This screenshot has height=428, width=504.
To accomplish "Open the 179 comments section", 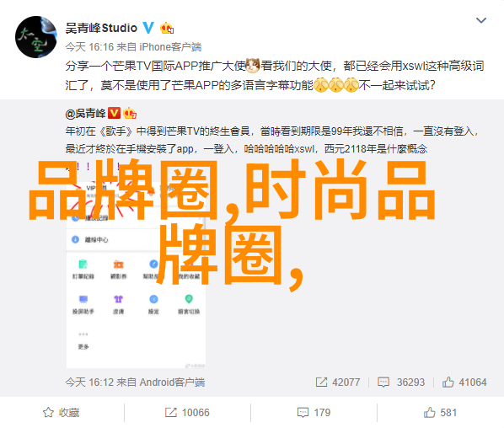I will 314,413.
